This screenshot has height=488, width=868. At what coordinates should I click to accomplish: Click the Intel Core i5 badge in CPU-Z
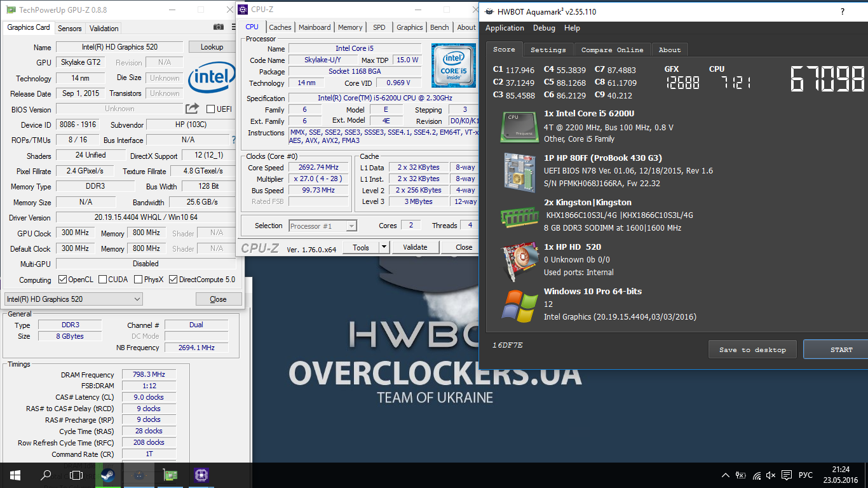click(454, 65)
